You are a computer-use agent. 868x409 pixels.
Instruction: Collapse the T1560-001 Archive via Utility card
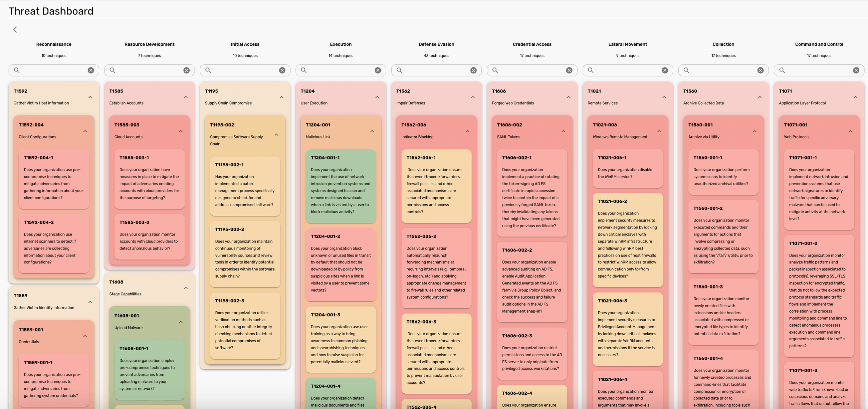755,131
